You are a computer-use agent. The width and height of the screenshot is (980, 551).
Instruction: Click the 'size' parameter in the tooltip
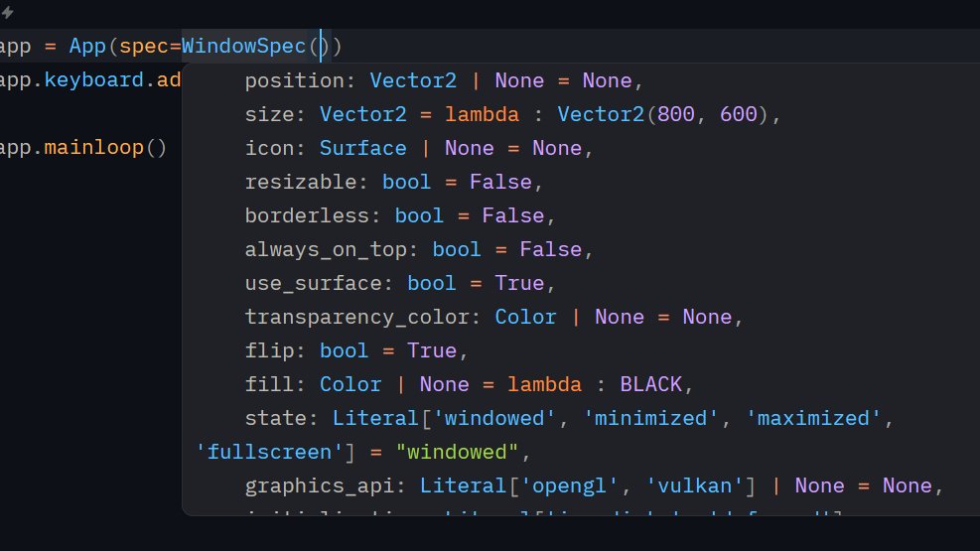click(x=269, y=114)
